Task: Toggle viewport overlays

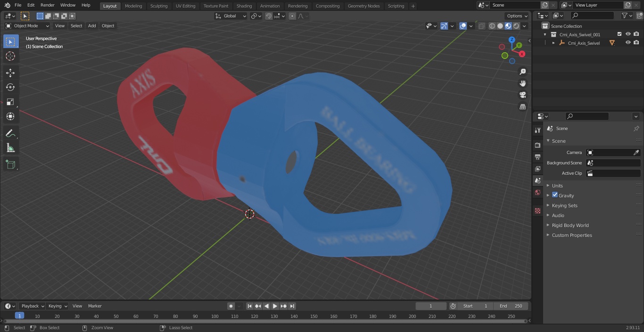Action: (463, 26)
